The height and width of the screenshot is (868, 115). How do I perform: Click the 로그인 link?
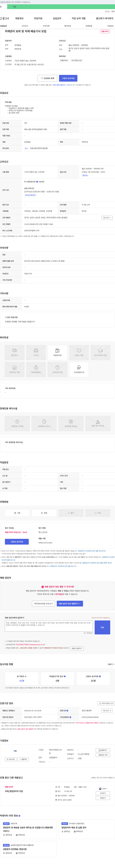click(x=107, y=11)
